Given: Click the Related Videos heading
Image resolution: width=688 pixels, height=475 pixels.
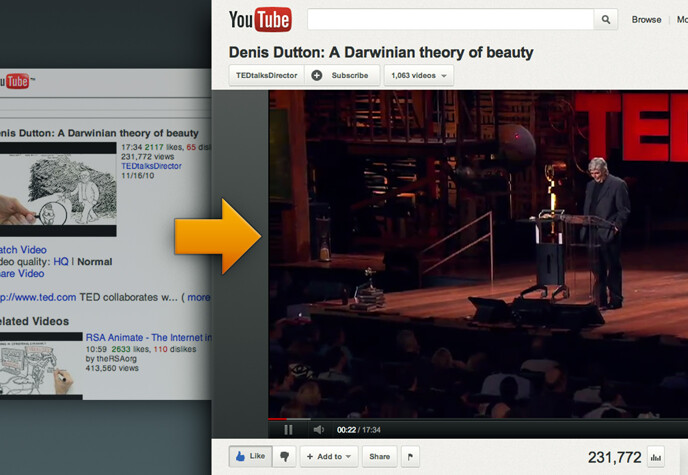Looking at the screenshot, I should point(34,321).
